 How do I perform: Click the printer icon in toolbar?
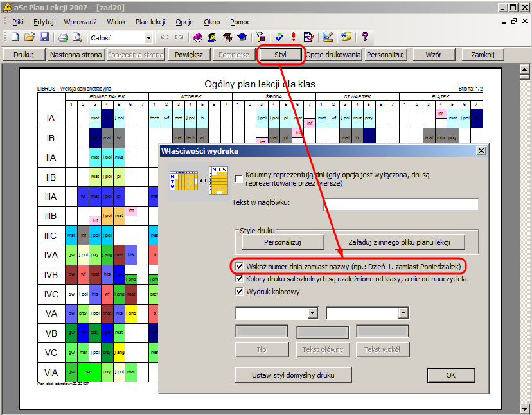pos(63,37)
